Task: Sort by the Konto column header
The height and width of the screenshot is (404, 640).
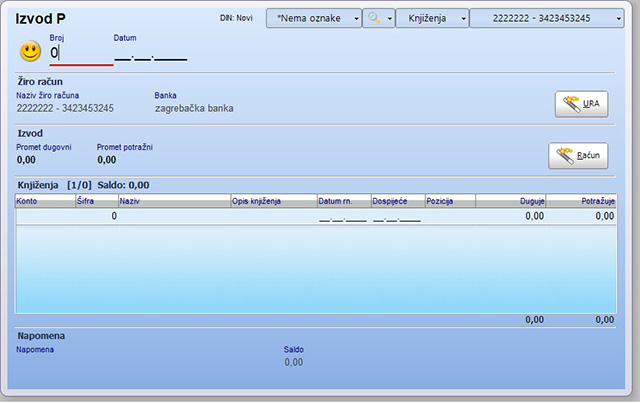Action: 45,201
